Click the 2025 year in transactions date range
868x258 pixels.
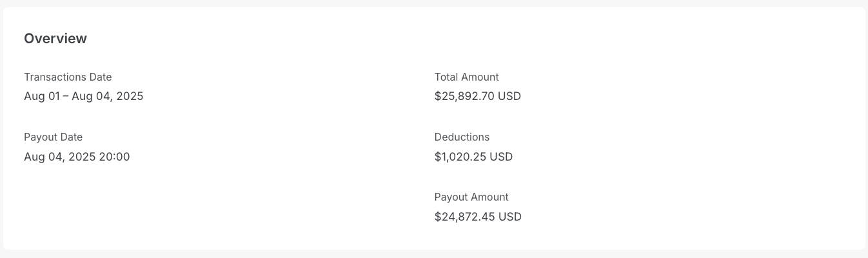[130, 97]
